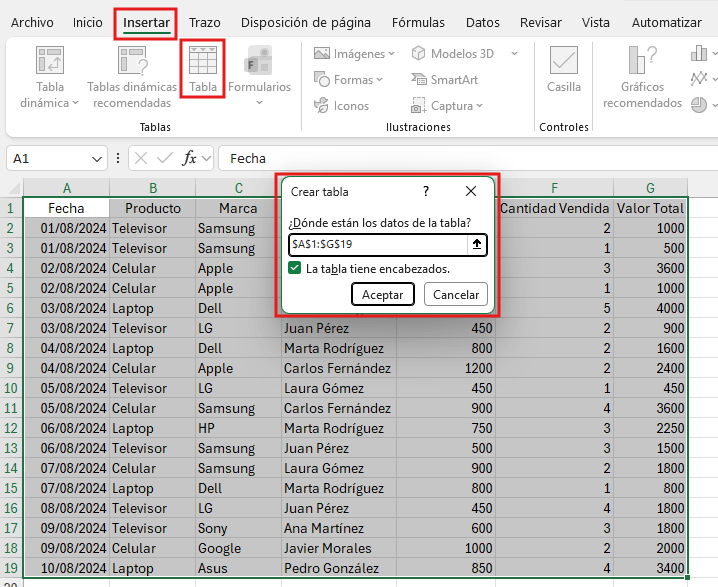This screenshot has width=718, height=587.
Task: Switch to the Automatizar tab
Action: point(667,22)
